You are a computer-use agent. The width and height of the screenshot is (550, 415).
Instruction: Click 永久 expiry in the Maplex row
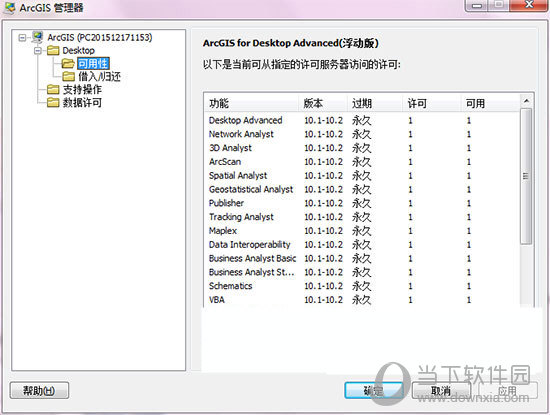point(362,231)
